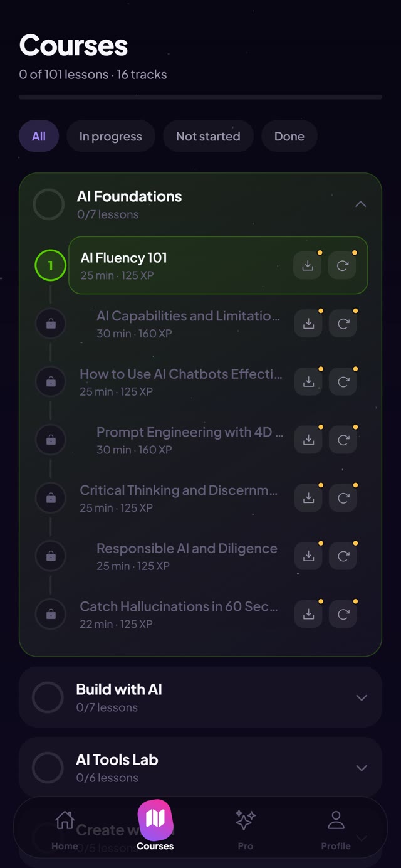The height and width of the screenshot is (868, 401).
Task: Select the Not started filter
Action: click(208, 136)
